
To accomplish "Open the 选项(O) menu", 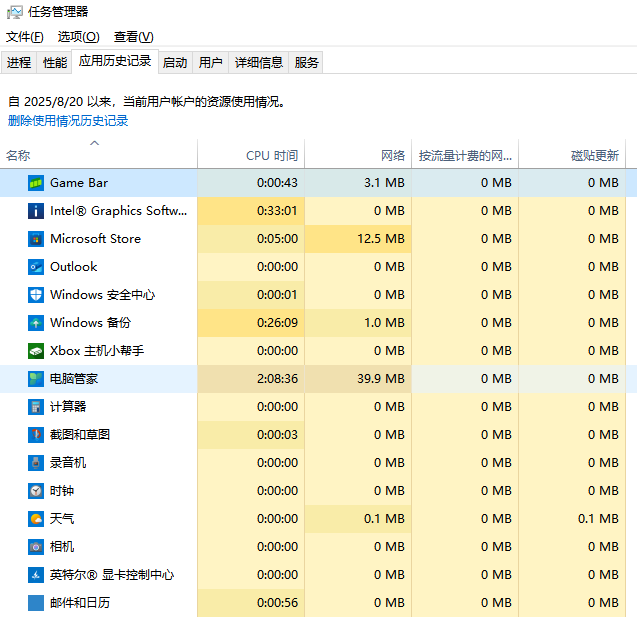I will click(78, 37).
